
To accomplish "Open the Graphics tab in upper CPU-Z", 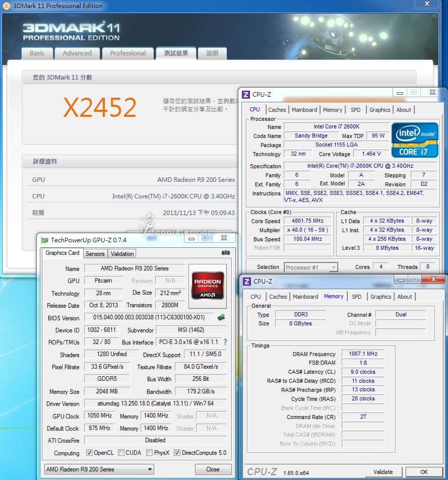I will pos(379,110).
